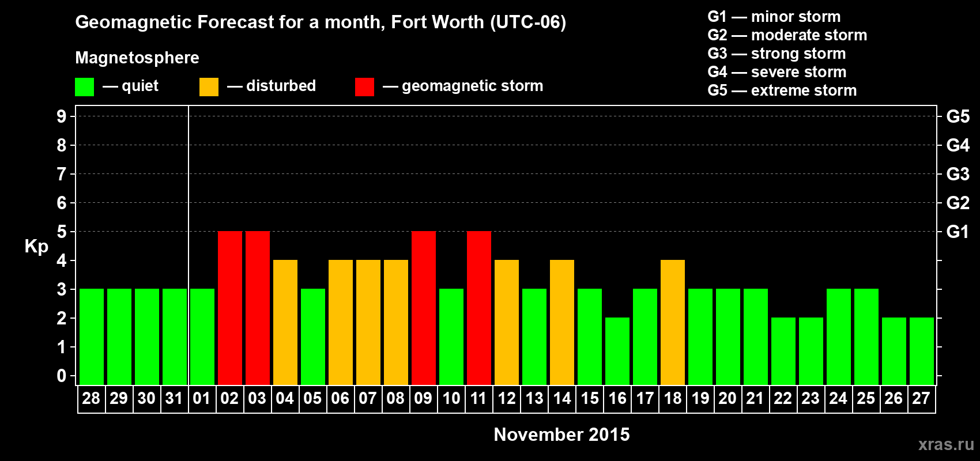Click the 'Kp' axis label
The image size is (980, 461).
click(x=36, y=247)
